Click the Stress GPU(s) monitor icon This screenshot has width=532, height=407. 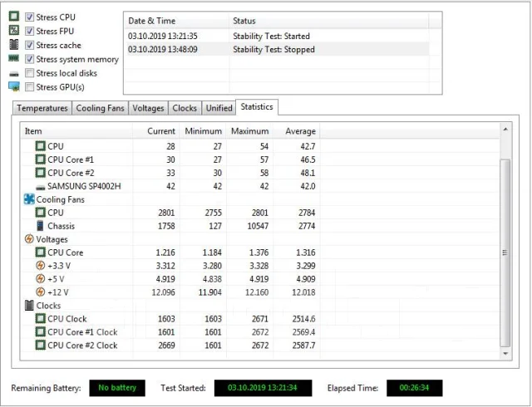pos(14,86)
